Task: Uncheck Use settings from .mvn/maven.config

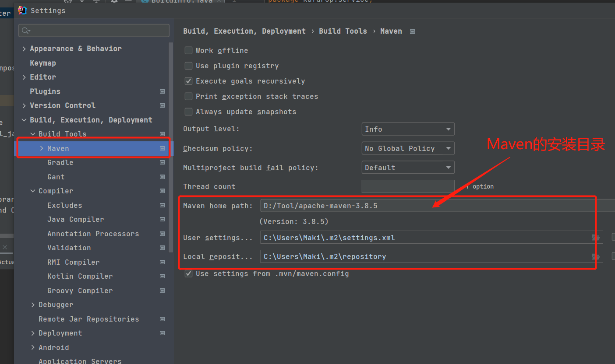Action: pyautogui.click(x=188, y=273)
